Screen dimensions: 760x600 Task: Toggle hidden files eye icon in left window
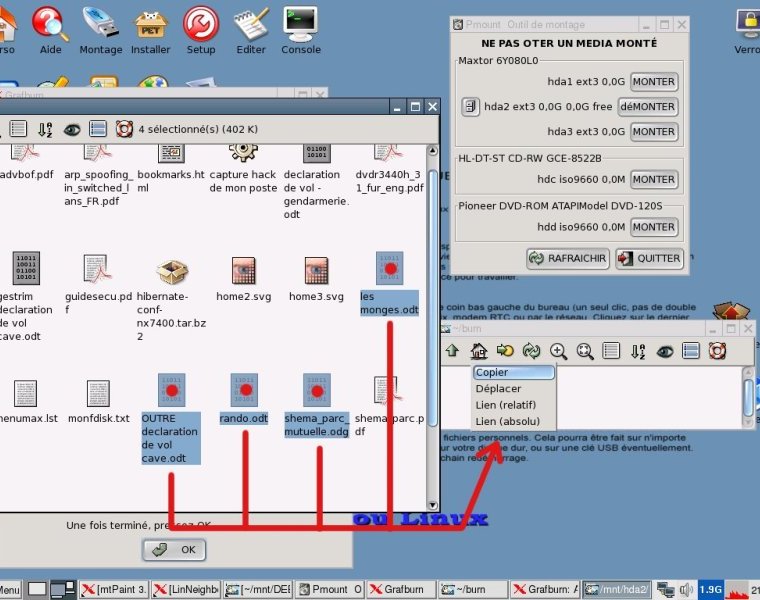[x=72, y=128]
